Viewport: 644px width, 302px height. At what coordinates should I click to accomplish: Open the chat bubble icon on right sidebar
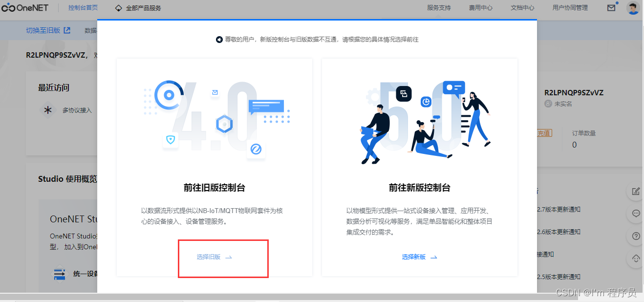tap(635, 214)
